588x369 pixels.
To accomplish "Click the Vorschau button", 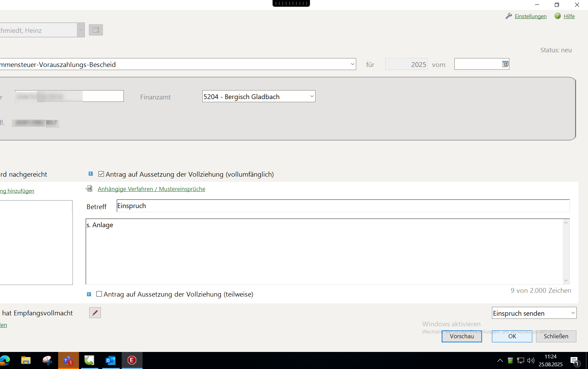I will pos(462,336).
